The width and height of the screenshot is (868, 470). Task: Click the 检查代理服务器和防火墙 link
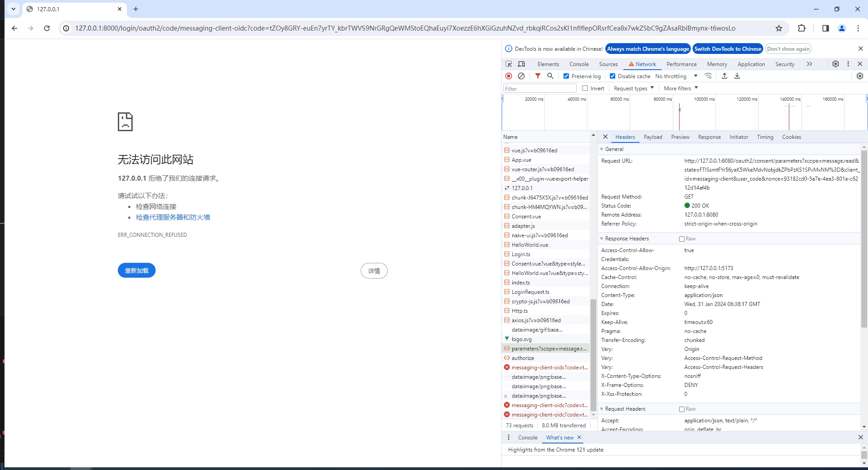(173, 217)
